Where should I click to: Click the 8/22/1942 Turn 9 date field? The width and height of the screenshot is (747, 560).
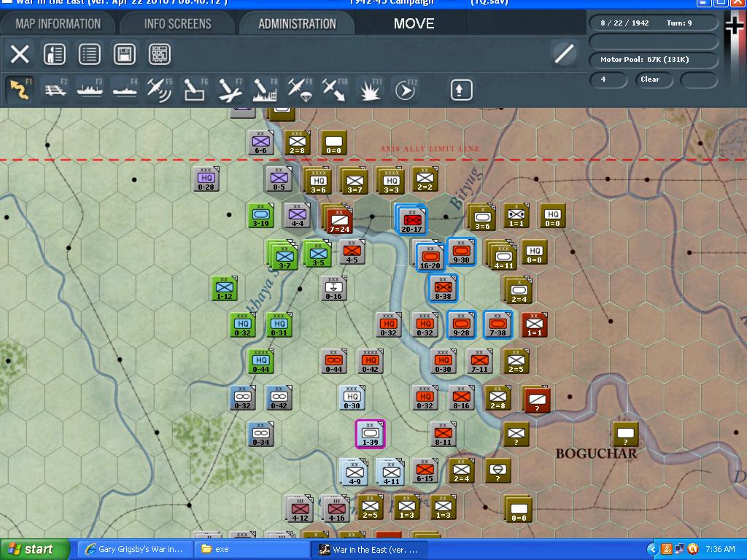653,23
